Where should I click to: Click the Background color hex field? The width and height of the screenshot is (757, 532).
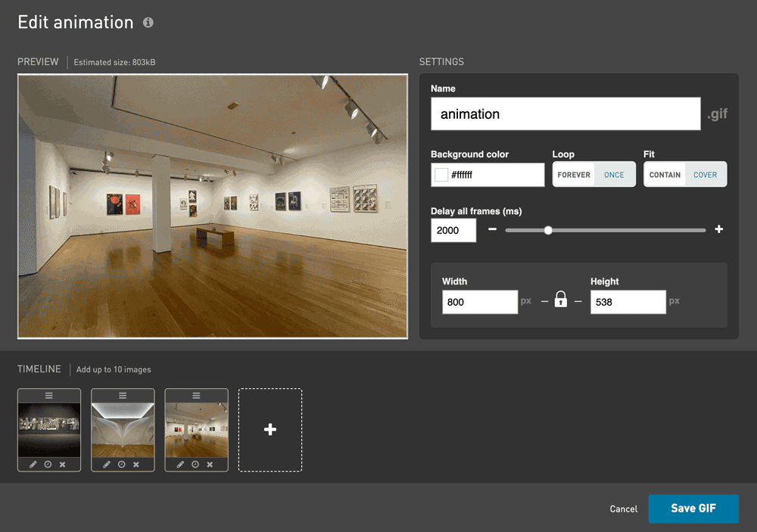tap(488, 175)
